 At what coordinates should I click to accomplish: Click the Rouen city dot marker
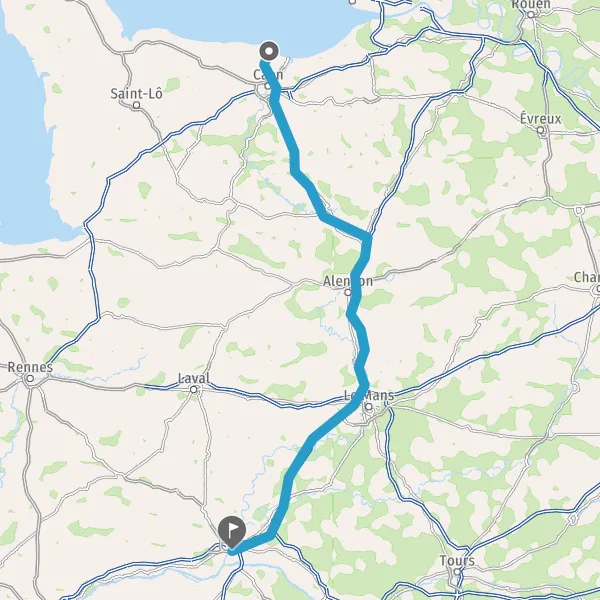pyautogui.click(x=531, y=15)
